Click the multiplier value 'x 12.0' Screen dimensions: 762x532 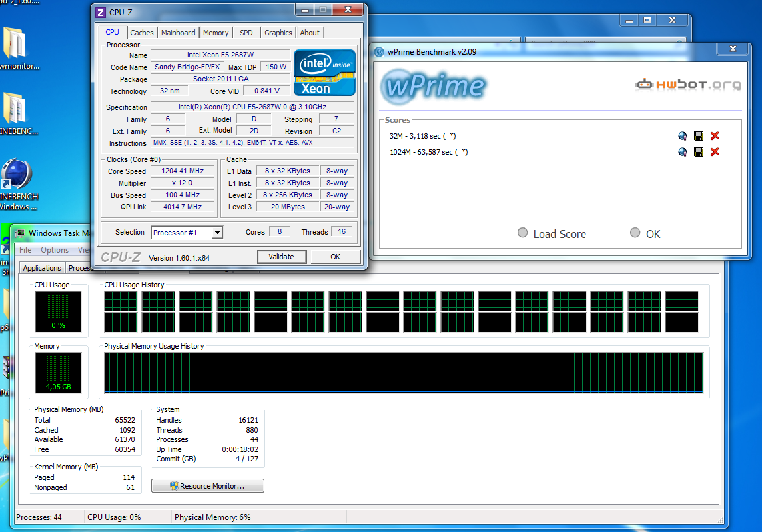pos(182,183)
